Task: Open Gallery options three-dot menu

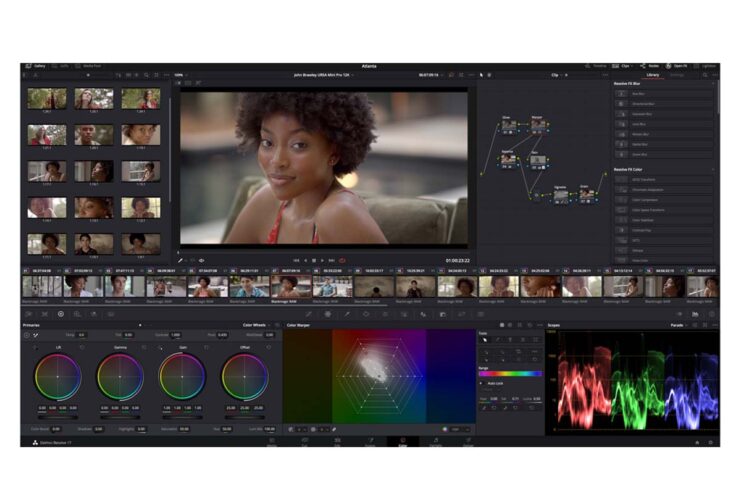Action: (166, 75)
